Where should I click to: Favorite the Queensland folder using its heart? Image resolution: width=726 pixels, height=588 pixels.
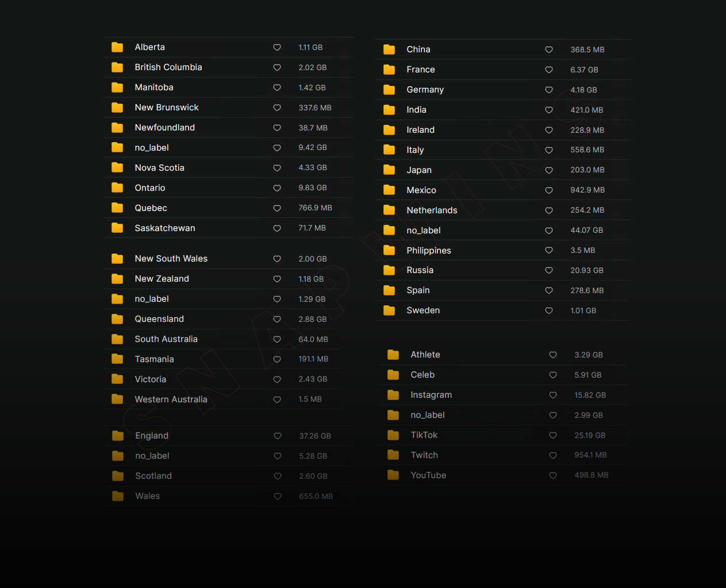pos(277,319)
